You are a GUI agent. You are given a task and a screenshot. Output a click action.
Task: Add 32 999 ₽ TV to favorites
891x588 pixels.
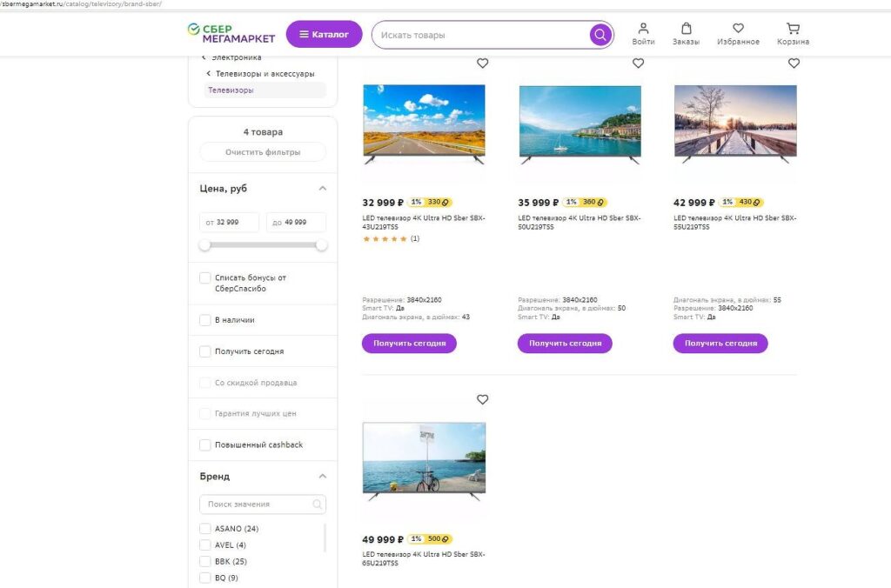coord(482,63)
